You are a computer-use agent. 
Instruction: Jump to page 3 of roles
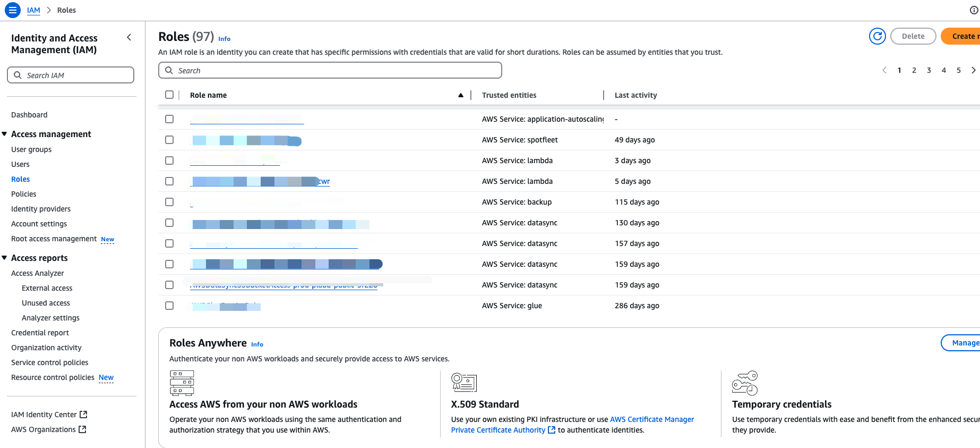929,70
